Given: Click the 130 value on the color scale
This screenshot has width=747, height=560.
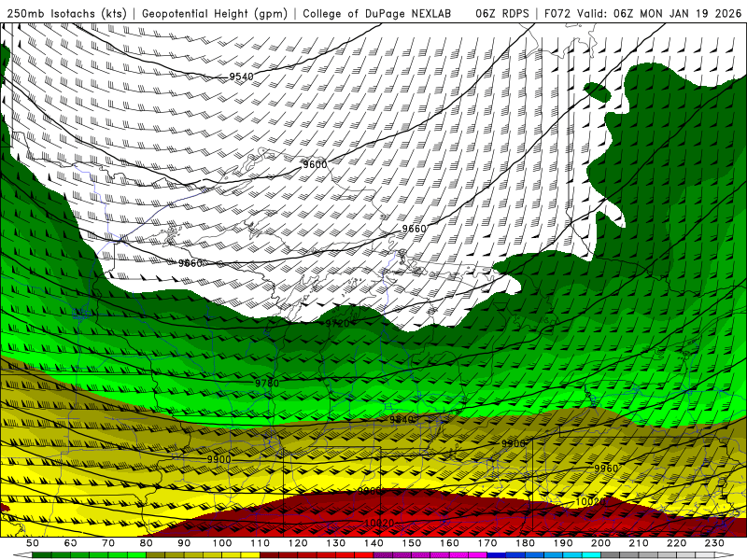Looking at the screenshot, I should [x=335, y=543].
